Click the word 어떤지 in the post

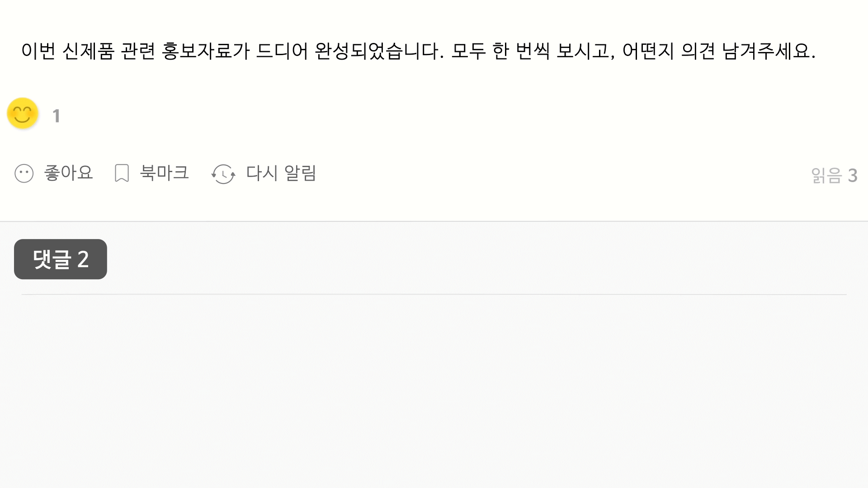(x=648, y=51)
